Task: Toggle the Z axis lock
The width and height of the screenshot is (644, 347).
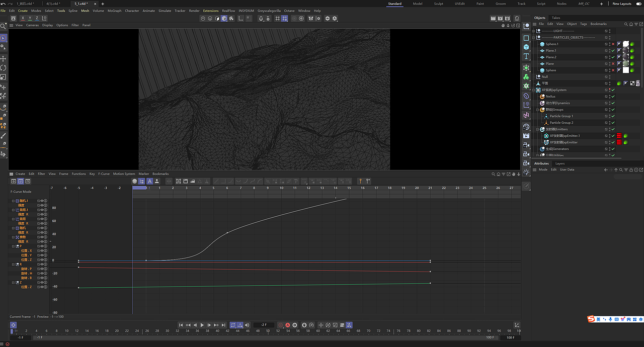Action: (37, 18)
